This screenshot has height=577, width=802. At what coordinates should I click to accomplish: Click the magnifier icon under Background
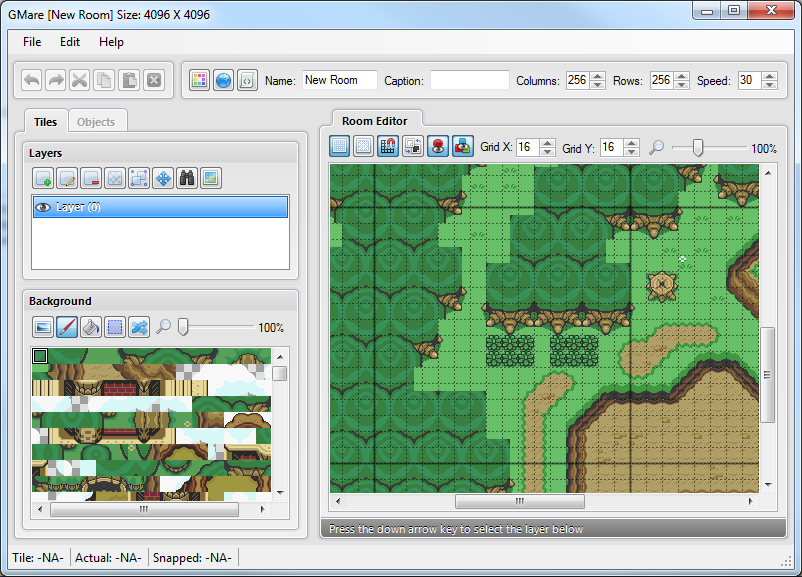pos(163,326)
